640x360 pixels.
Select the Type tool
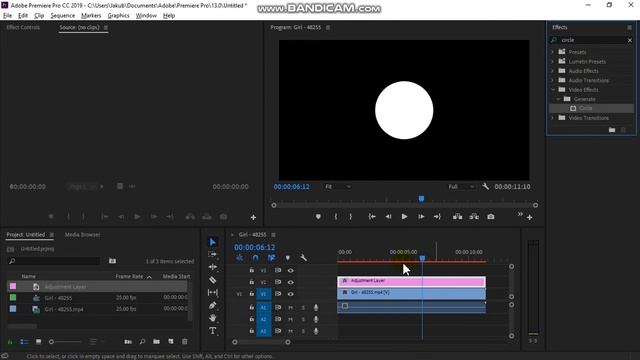coord(213,331)
